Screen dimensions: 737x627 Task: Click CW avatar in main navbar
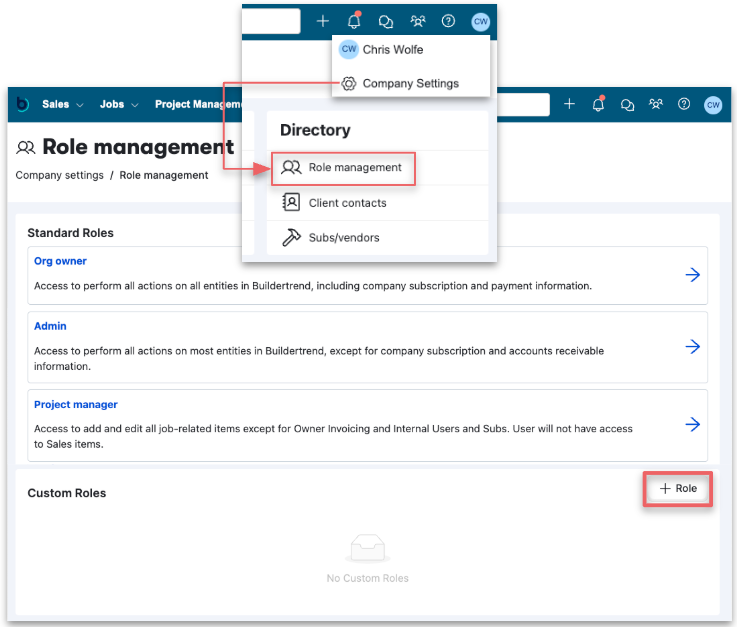tap(713, 105)
